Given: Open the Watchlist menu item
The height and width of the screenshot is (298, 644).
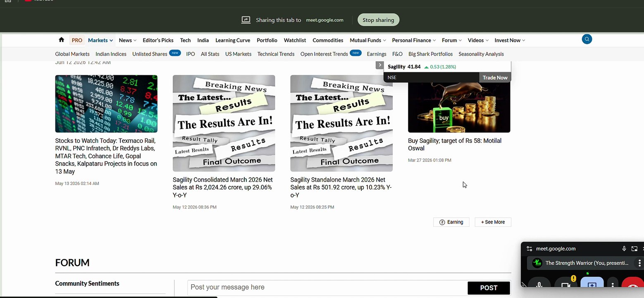Looking at the screenshot, I should pyautogui.click(x=295, y=40).
